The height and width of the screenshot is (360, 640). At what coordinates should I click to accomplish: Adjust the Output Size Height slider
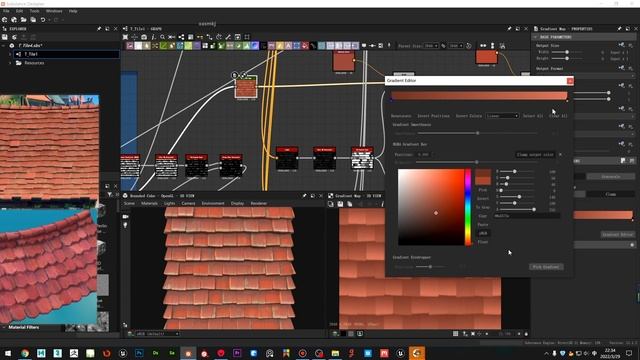(x=567, y=58)
